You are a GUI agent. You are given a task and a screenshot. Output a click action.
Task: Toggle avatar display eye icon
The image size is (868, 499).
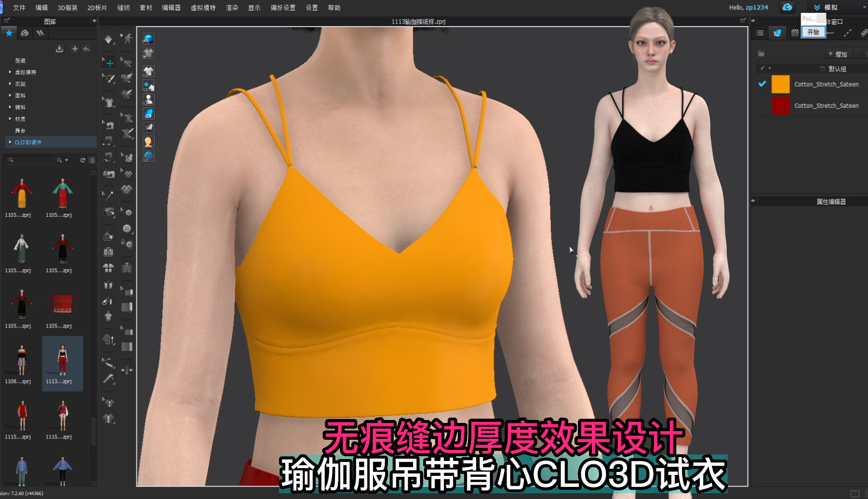148,100
